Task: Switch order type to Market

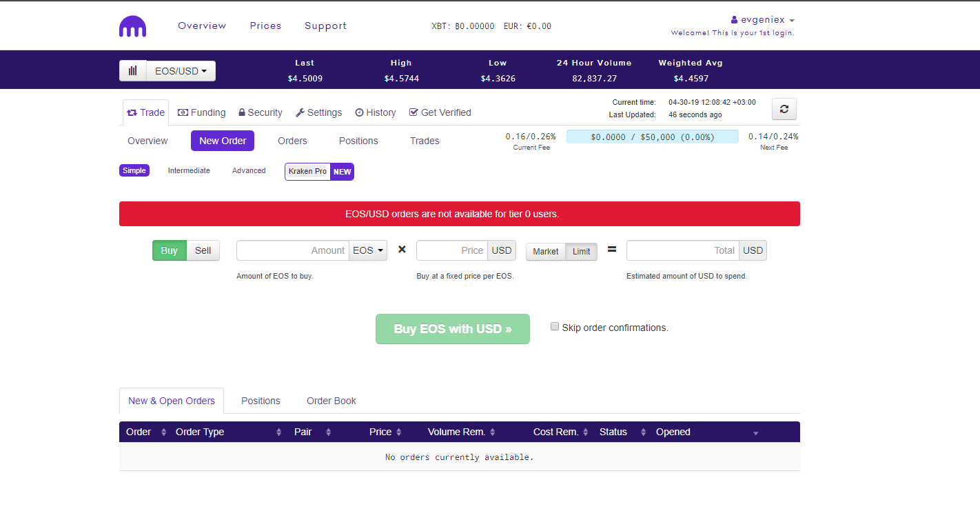Action: (x=546, y=252)
